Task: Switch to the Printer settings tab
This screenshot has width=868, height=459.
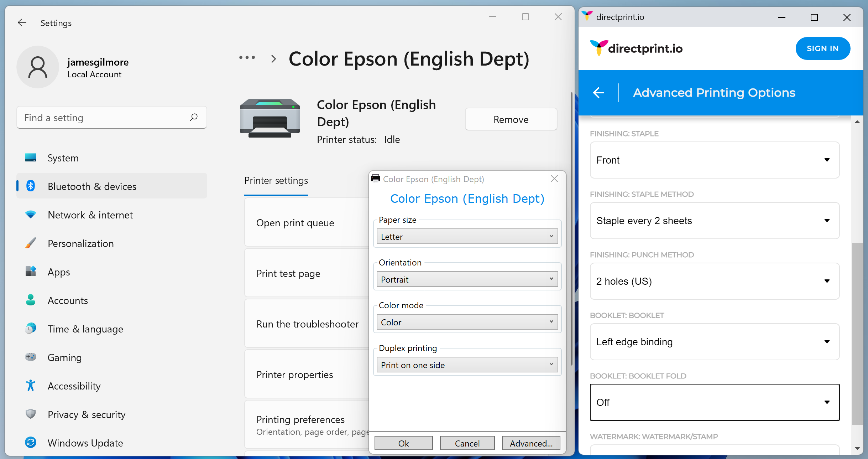Action: pos(276,181)
